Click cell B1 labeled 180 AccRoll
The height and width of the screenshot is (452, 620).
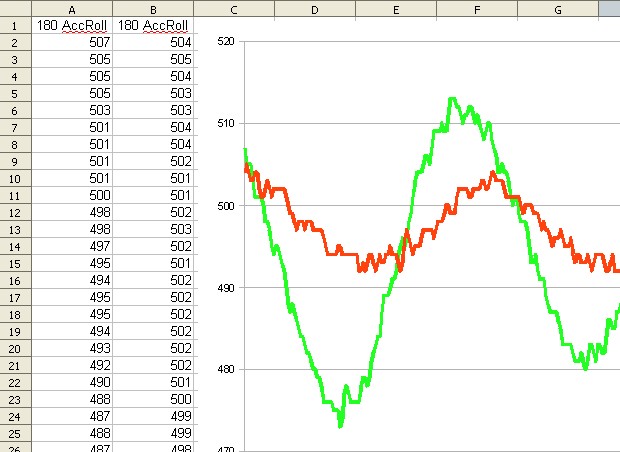coord(152,25)
